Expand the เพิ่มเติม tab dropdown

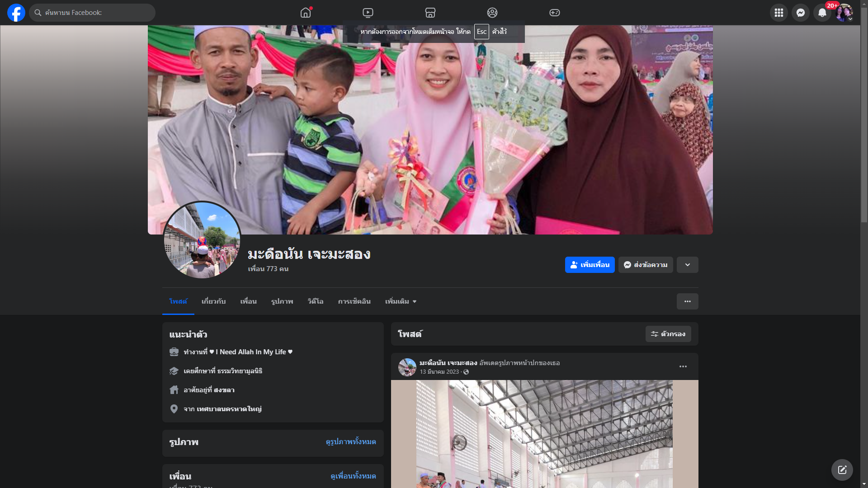coord(401,301)
